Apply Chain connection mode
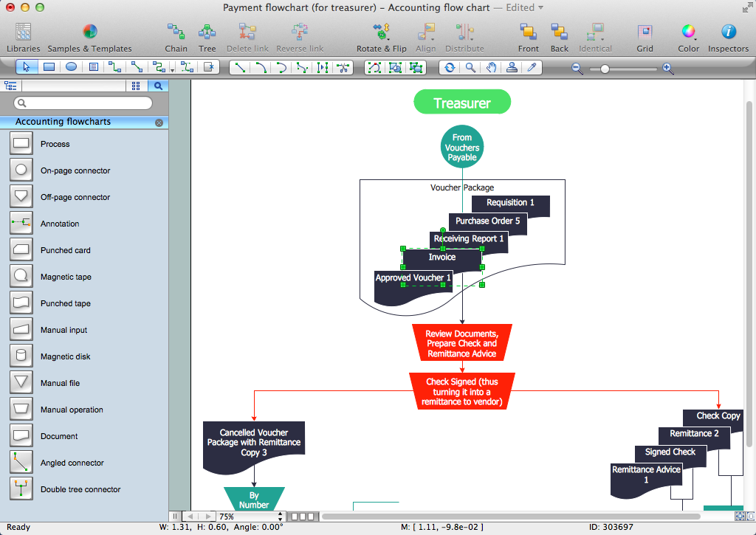The height and width of the screenshot is (535, 756). point(176,38)
